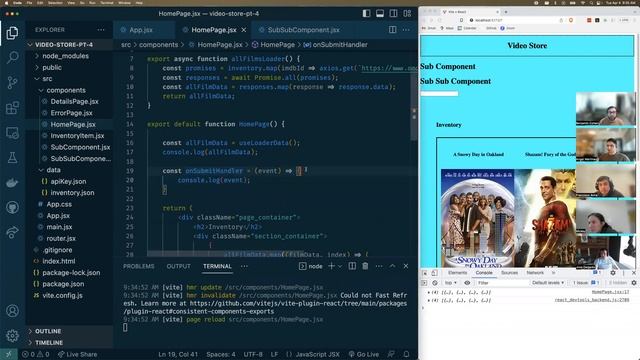Open the Explorer view in activity bar
Image resolution: width=640 pixels, height=360 pixels.
pos(12,33)
